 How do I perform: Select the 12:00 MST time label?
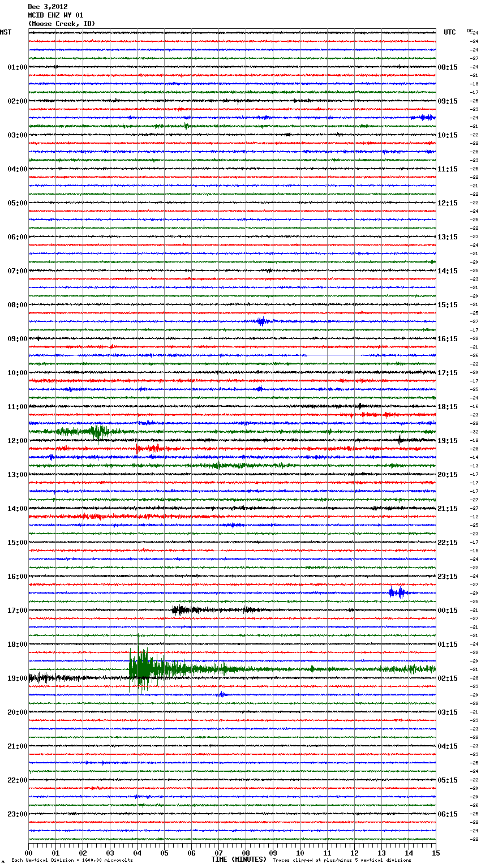tap(17, 441)
